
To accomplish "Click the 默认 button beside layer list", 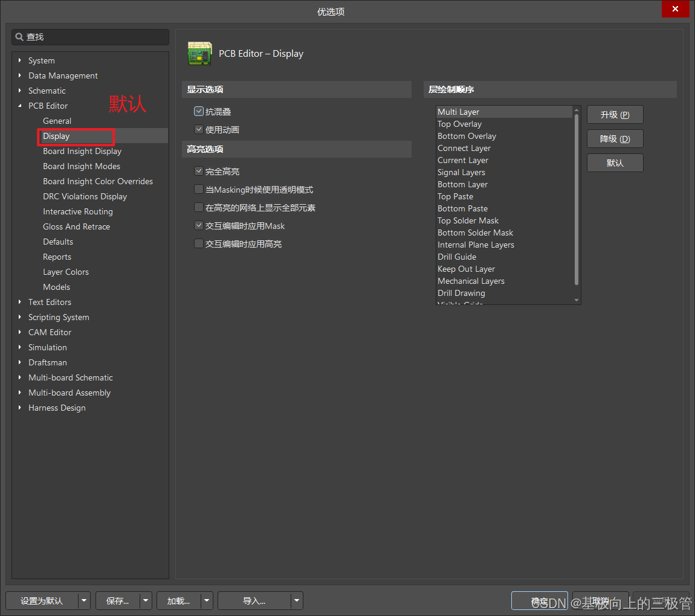I will [x=615, y=162].
